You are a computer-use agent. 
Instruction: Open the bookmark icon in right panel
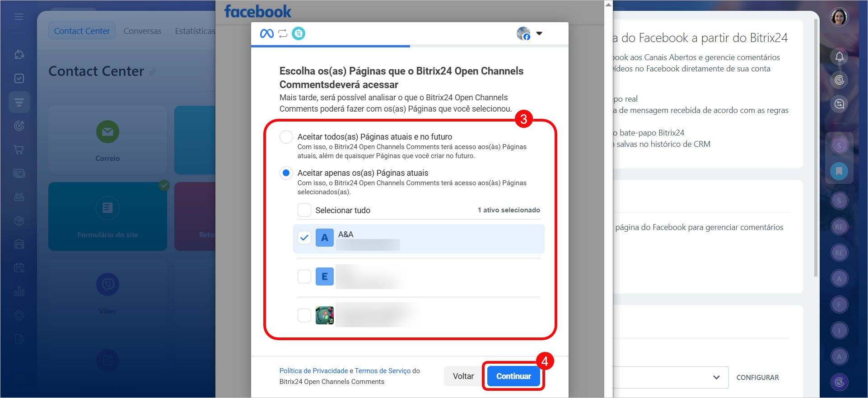click(839, 171)
